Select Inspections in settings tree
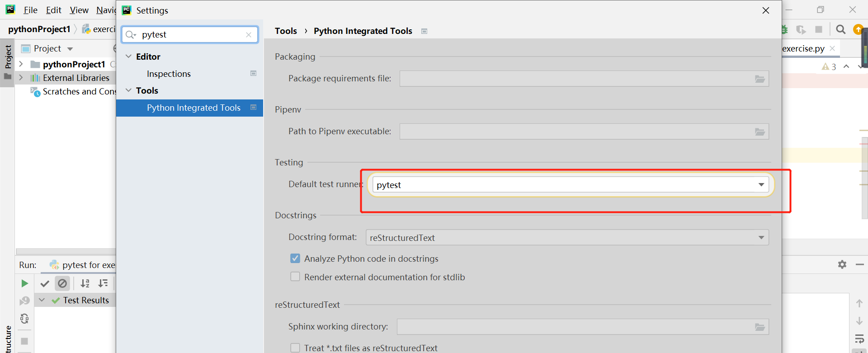 pyautogui.click(x=169, y=74)
